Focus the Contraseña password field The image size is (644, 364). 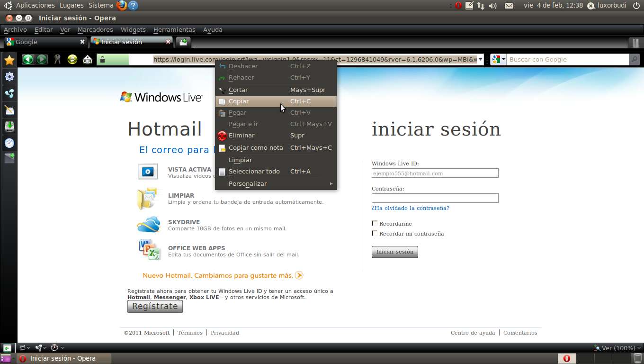(x=435, y=198)
